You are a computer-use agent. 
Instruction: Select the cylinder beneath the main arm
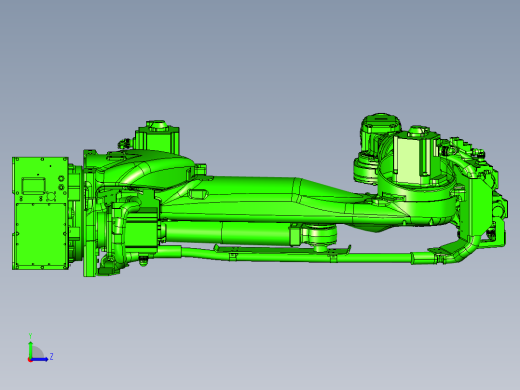[227, 233]
